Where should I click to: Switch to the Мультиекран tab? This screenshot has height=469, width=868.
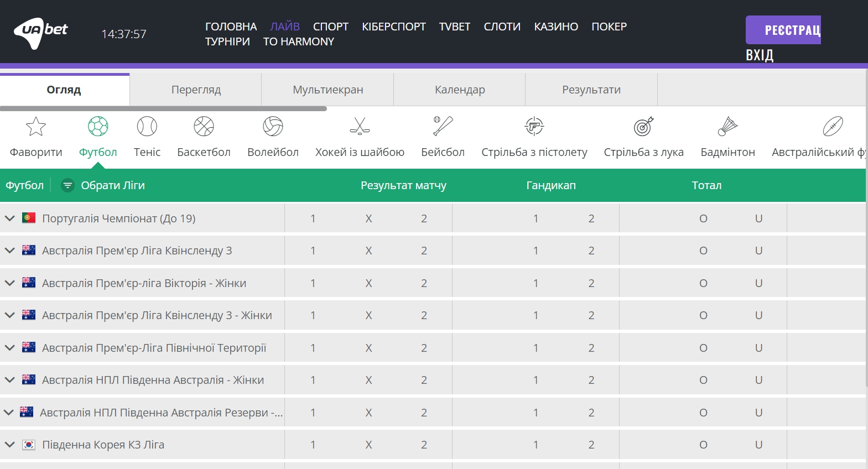(328, 90)
